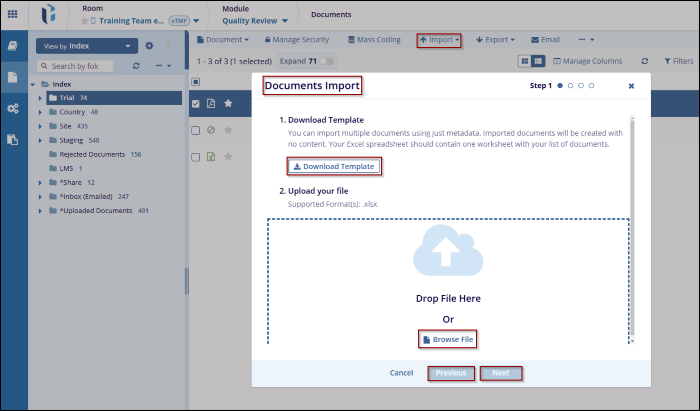Click the refresh icon next to Manage Columns

pos(645,61)
